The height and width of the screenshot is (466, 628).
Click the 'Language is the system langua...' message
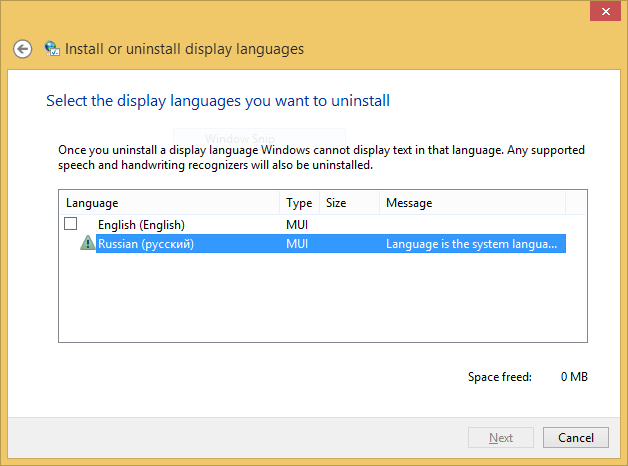pos(471,244)
